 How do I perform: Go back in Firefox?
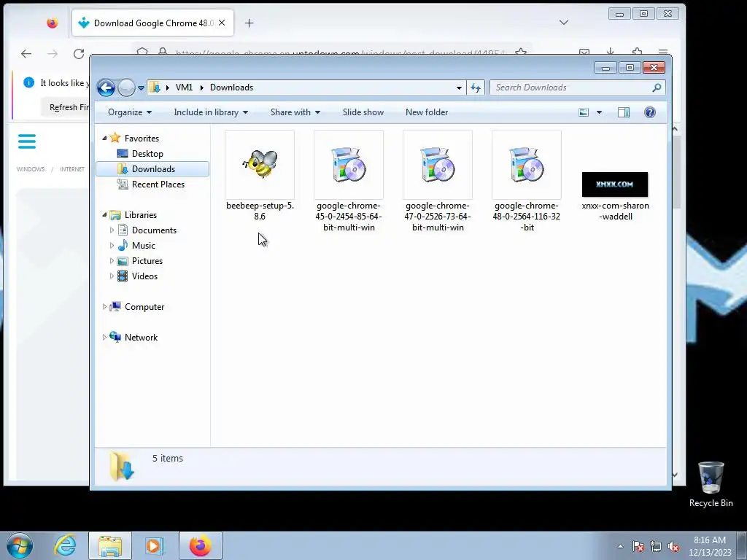point(26,54)
